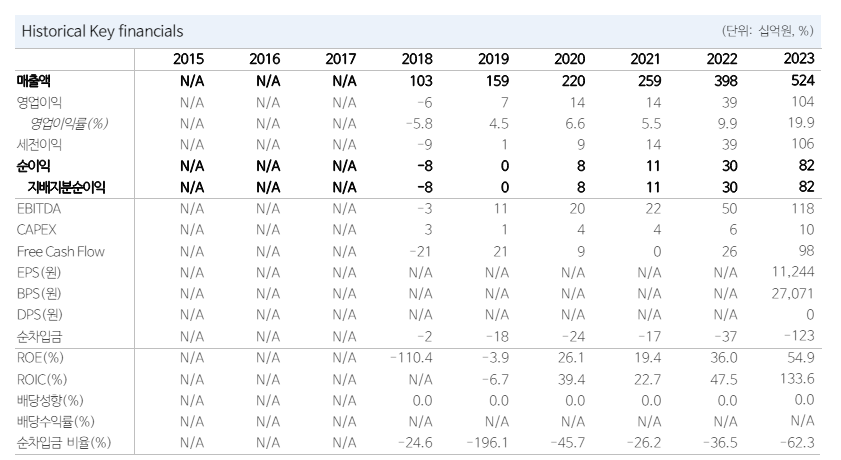Select the Free Cash Flow row label
841x460 pixels.
60,251
